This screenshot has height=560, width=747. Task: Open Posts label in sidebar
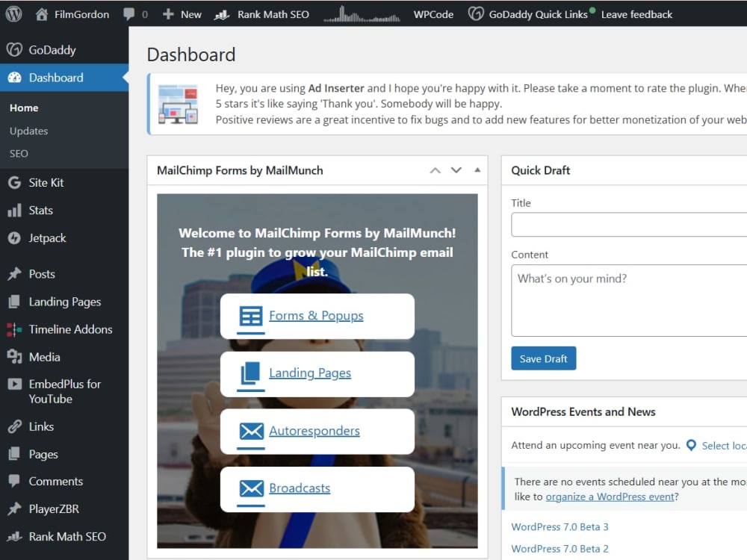pos(42,274)
